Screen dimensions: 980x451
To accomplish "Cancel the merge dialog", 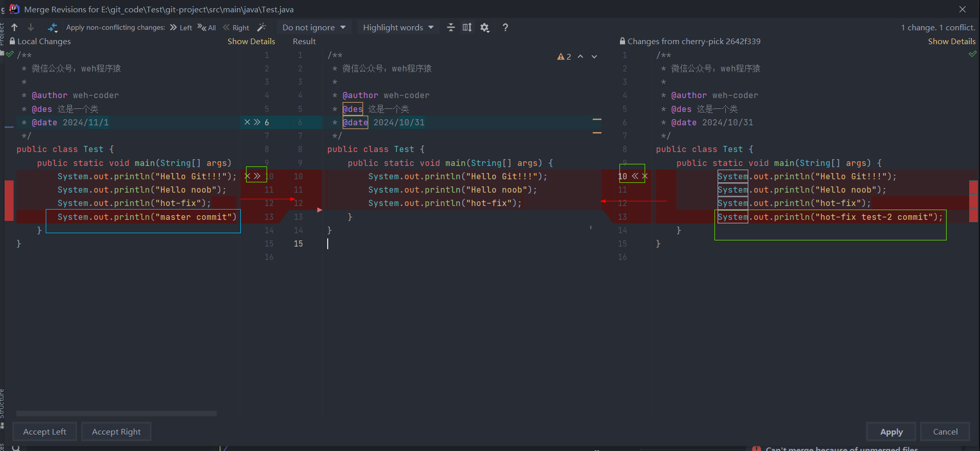I will (x=945, y=431).
